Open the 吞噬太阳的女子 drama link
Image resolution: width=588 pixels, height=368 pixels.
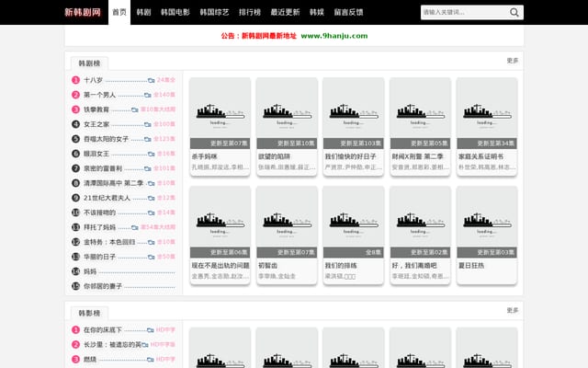pos(107,139)
